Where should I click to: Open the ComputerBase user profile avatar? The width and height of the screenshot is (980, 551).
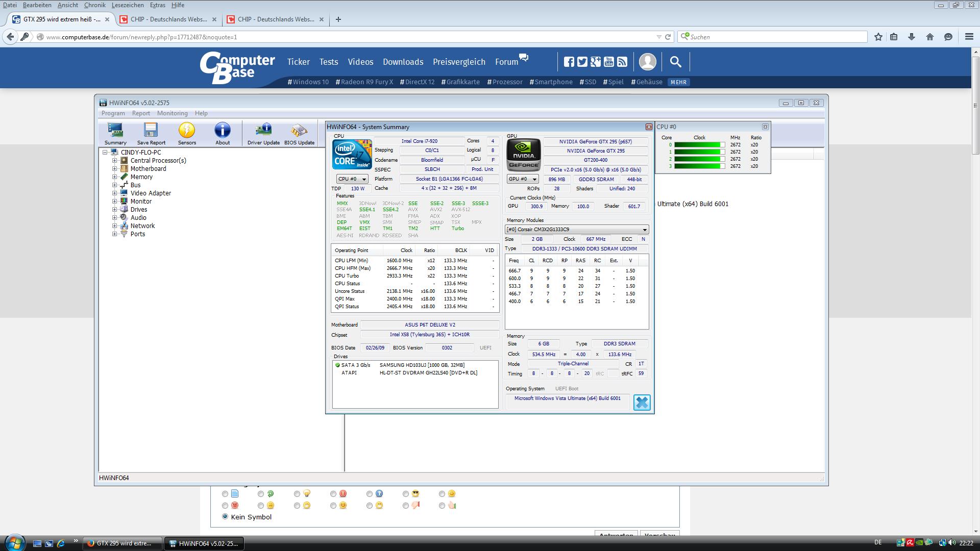(647, 62)
